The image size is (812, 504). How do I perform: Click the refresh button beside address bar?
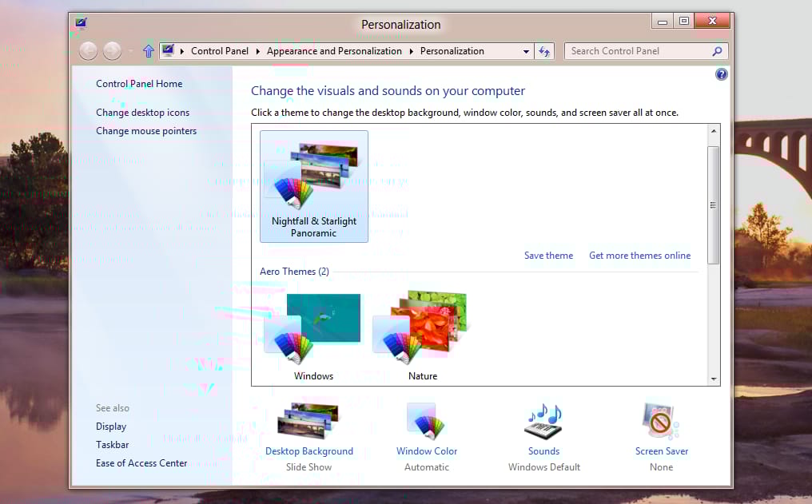[x=544, y=50]
